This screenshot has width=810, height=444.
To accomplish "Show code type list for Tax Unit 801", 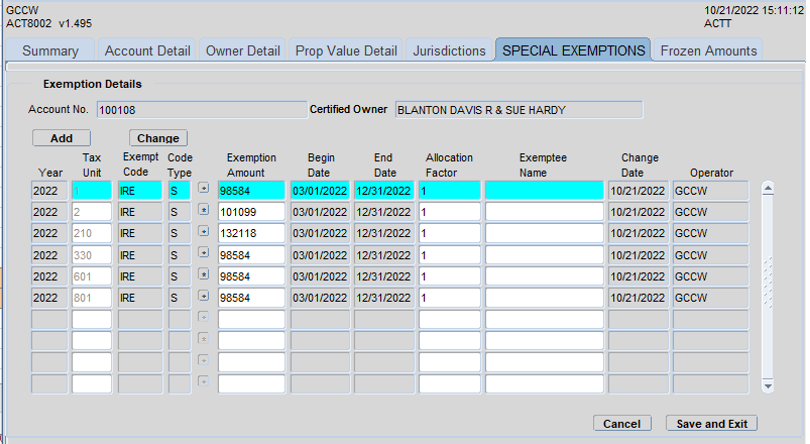I will [204, 297].
